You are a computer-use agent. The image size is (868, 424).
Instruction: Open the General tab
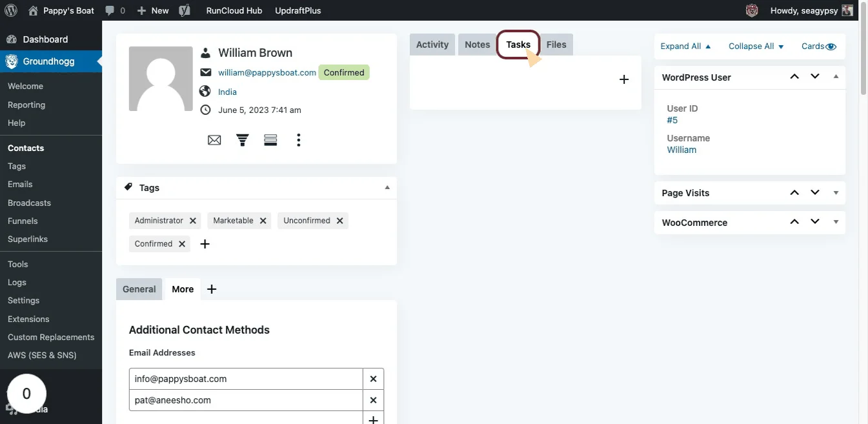[x=139, y=289]
